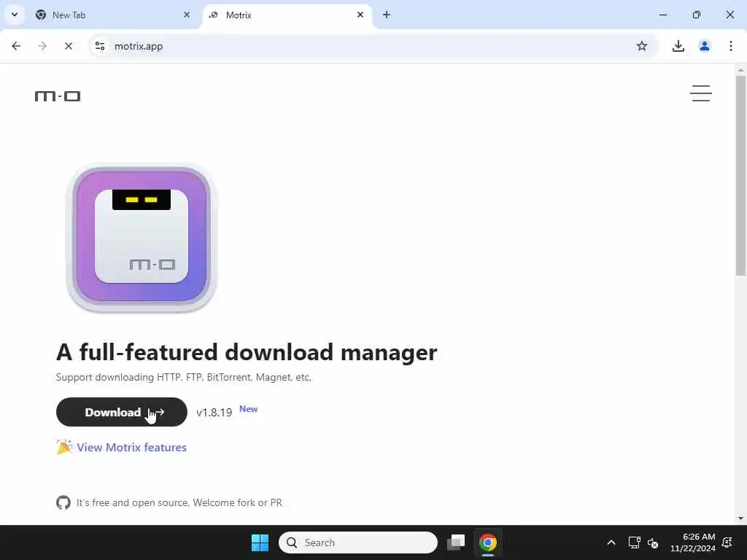
Task: Click the A full-featured download manager heading
Action: (247, 352)
